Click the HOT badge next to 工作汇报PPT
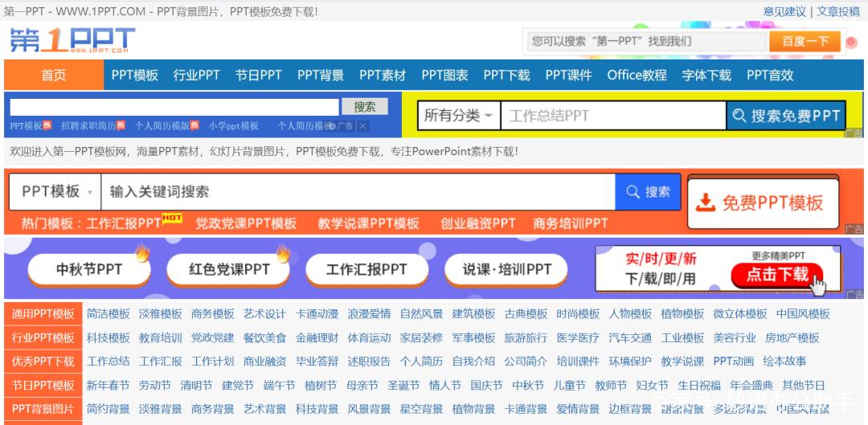 pos(172,218)
